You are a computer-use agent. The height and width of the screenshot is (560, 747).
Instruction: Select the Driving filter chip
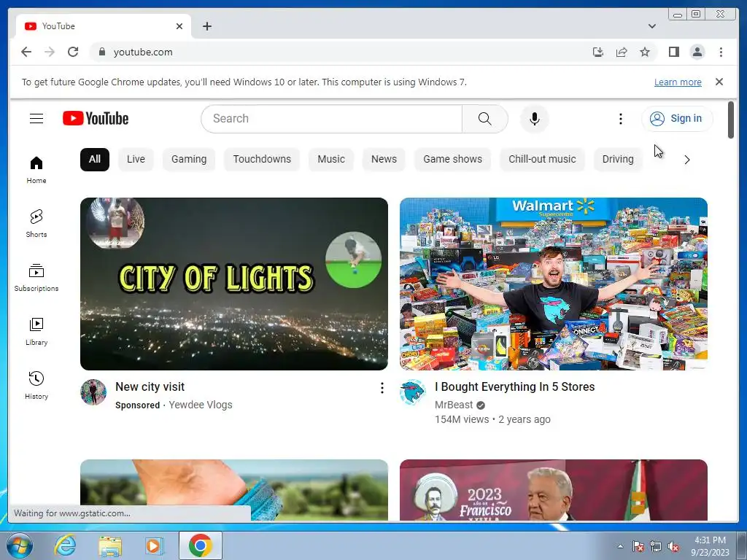pos(617,160)
